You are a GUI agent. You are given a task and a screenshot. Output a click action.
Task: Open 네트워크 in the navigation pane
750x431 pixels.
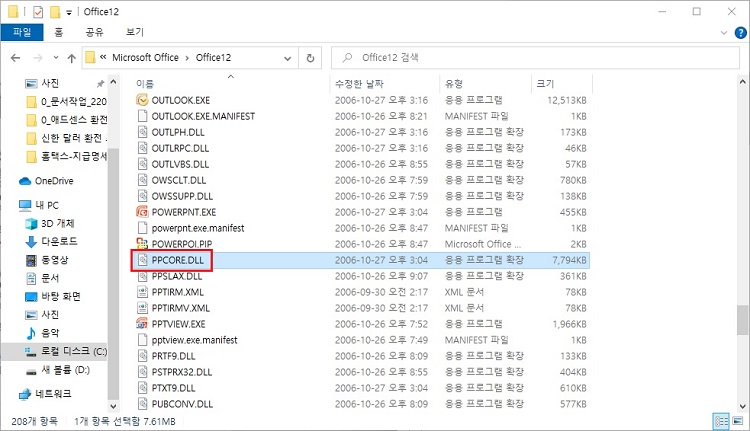pyautogui.click(x=45, y=394)
